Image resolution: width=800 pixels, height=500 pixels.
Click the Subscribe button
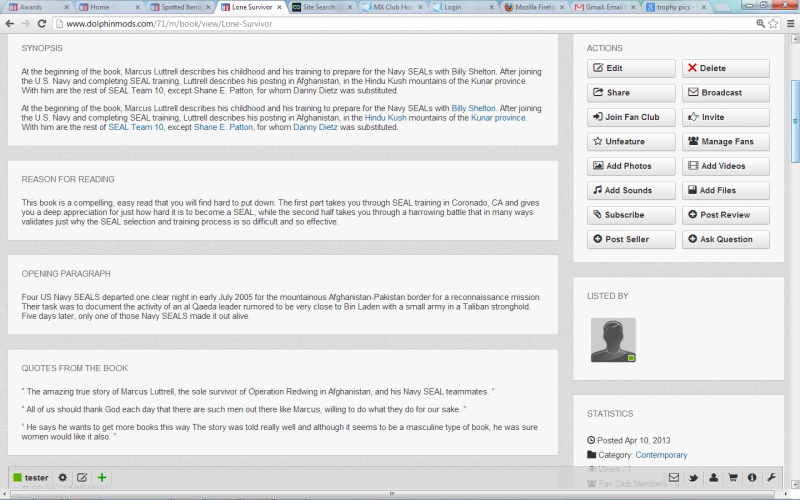pyautogui.click(x=631, y=215)
